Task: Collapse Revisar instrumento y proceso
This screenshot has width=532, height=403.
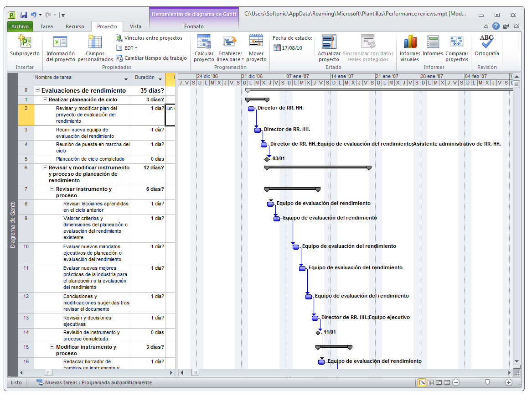Action: [52, 189]
